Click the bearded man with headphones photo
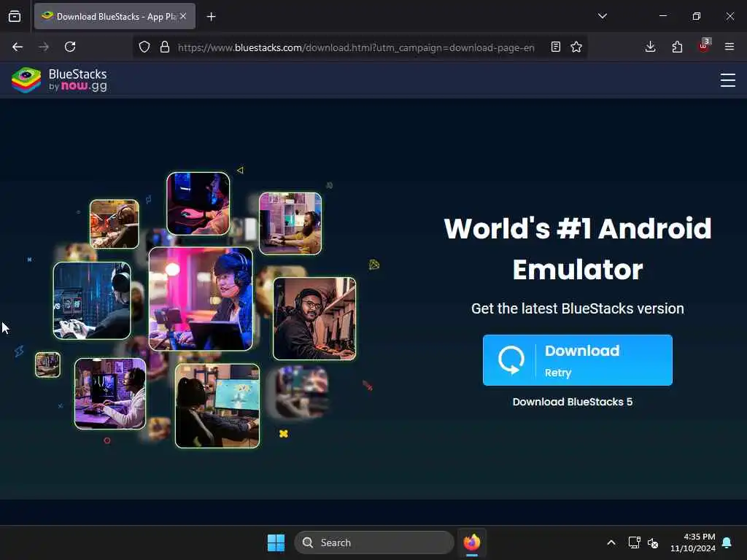Image resolution: width=747 pixels, height=560 pixels. [314, 319]
